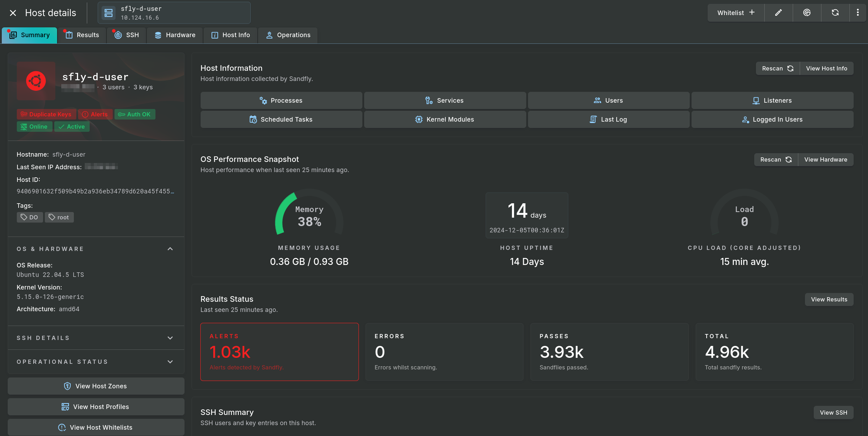Click the Ubuntu 22.04.5 LTS text
Screen dimensions: 868x436
[x=50, y=275]
